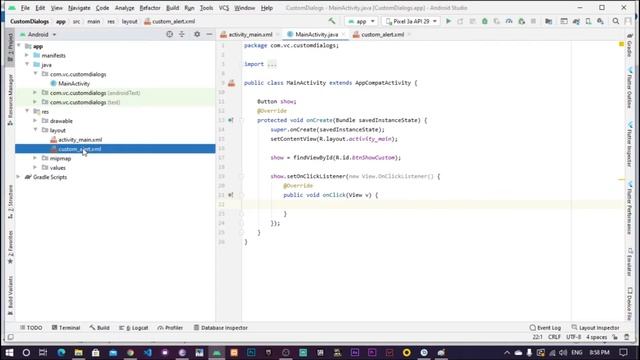Open the Logcat tool window
The width and height of the screenshot is (640, 360).
[x=134, y=328]
